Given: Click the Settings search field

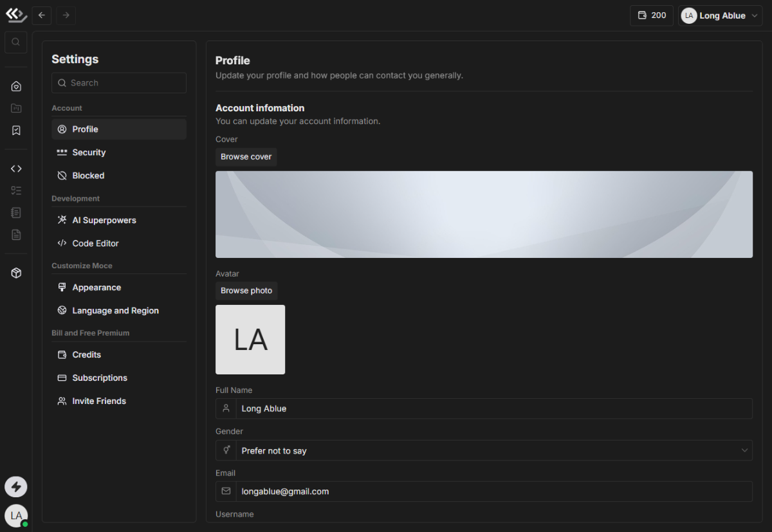Looking at the screenshot, I should [119, 83].
